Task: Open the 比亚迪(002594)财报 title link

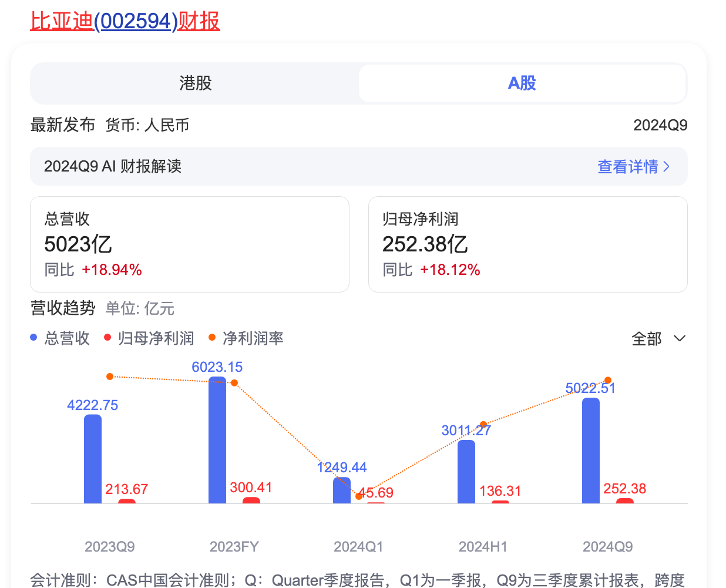Action: coord(125,21)
